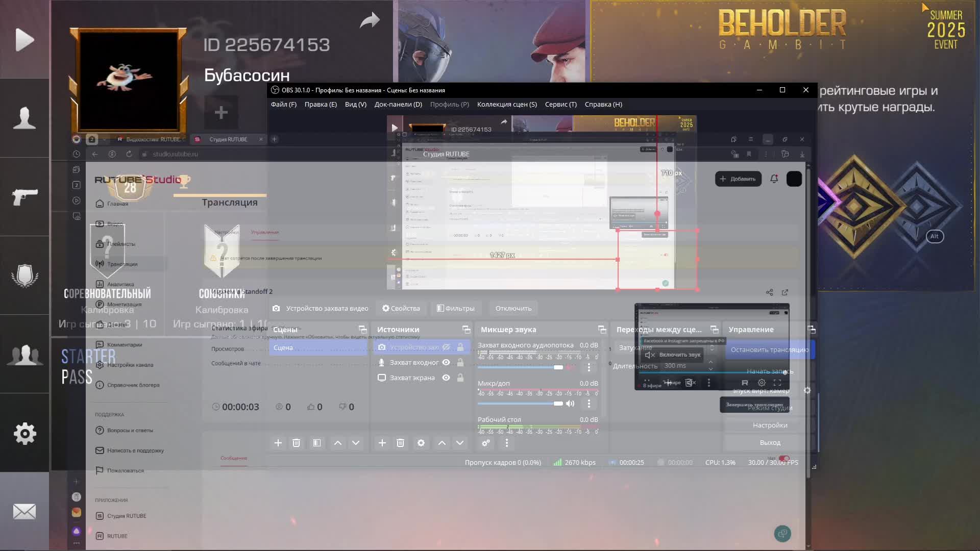Open the Сервис (T) menu
Screen dimensions: 980x551
(x=560, y=104)
